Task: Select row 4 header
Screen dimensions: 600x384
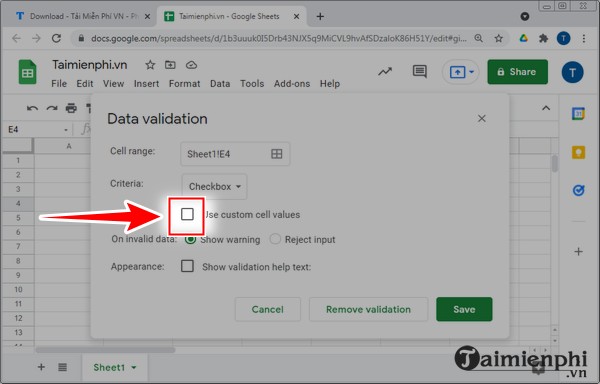Action: pos(18,203)
